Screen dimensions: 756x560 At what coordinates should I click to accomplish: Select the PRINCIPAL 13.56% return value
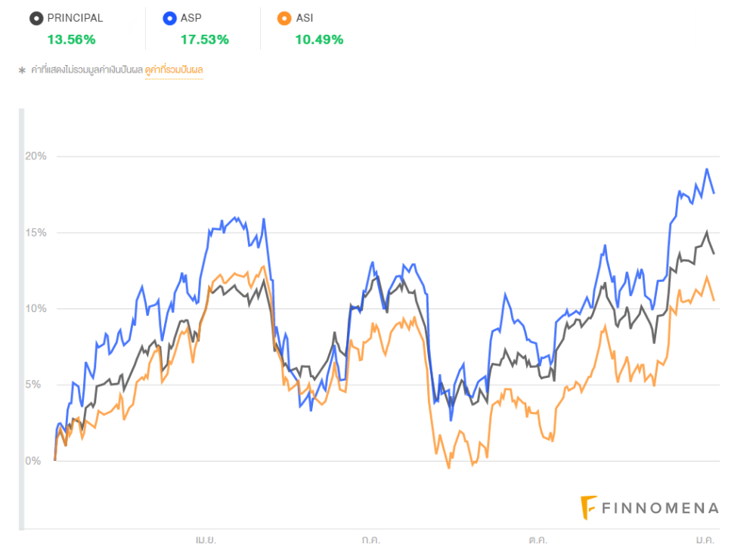71,39
